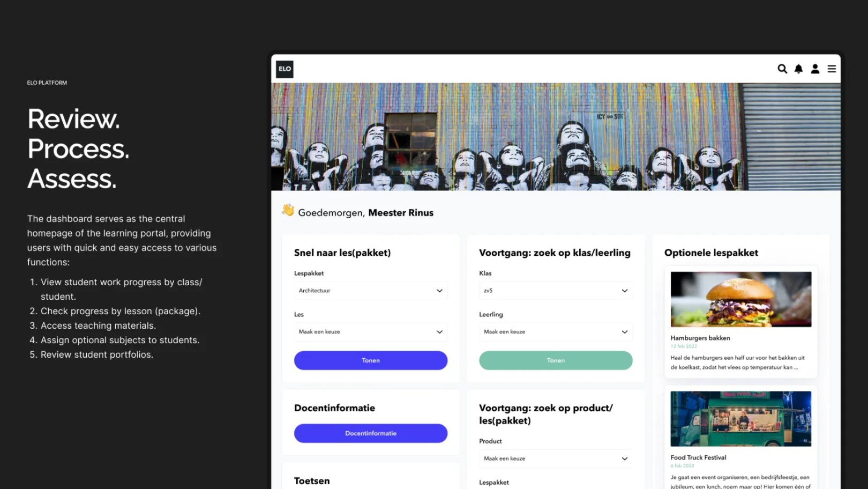Click the green Tonen button
Image resolution: width=868 pixels, height=489 pixels.
coord(556,360)
